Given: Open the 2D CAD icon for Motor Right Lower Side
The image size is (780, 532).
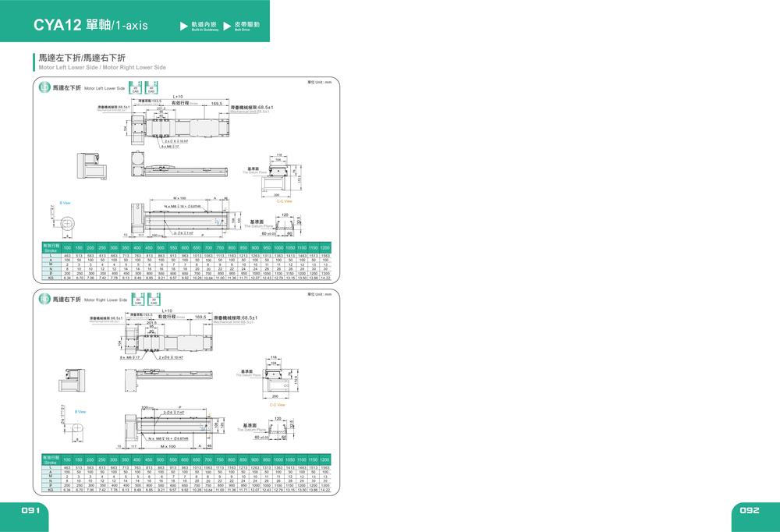Looking at the screenshot, I should click(138, 299).
